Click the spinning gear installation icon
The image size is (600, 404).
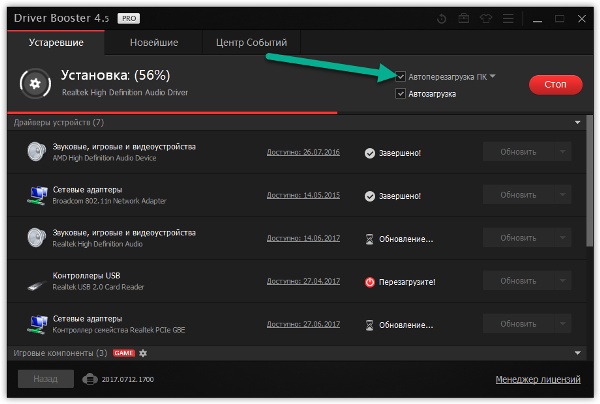point(35,83)
